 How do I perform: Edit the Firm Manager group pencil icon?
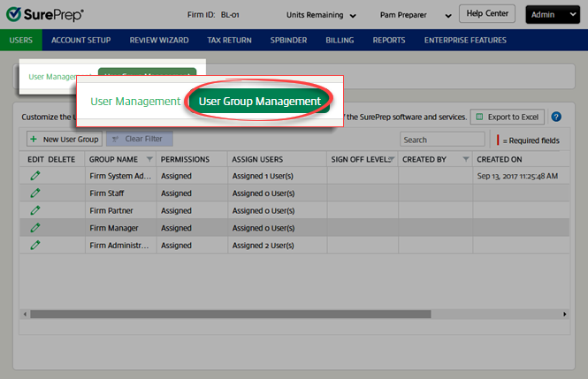35,228
